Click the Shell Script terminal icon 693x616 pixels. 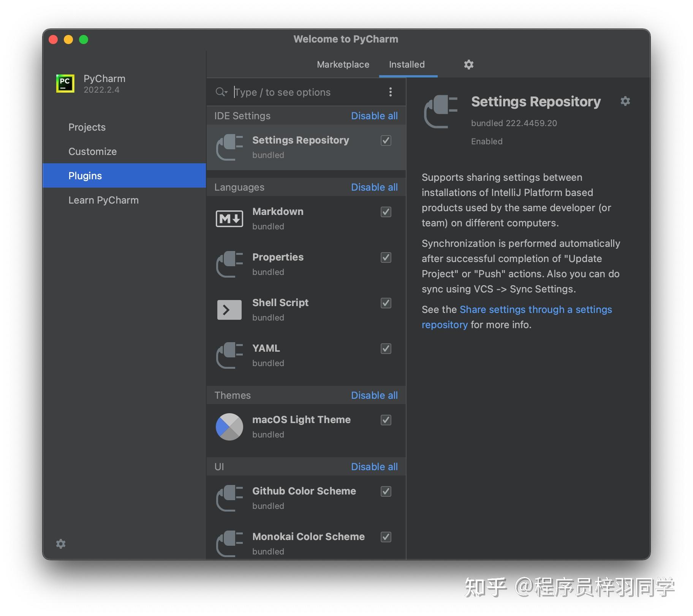229,310
